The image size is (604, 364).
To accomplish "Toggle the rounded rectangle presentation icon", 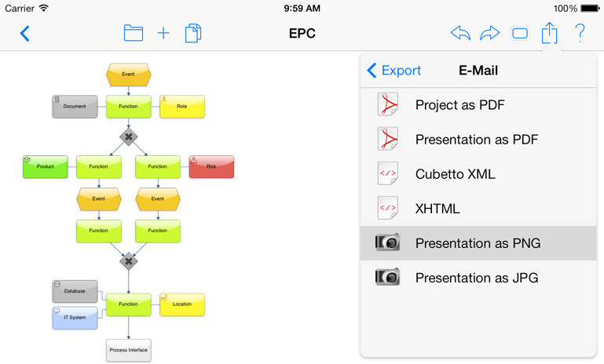I will coord(520,34).
